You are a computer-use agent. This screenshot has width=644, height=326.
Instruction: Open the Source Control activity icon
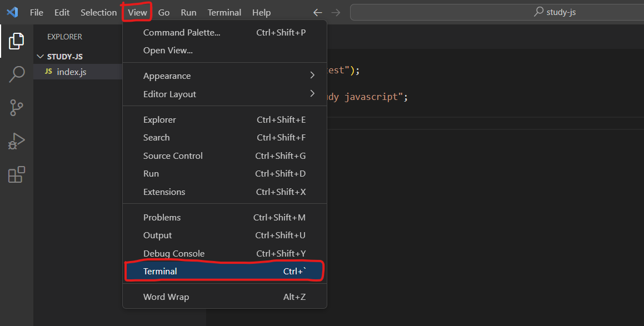17,108
